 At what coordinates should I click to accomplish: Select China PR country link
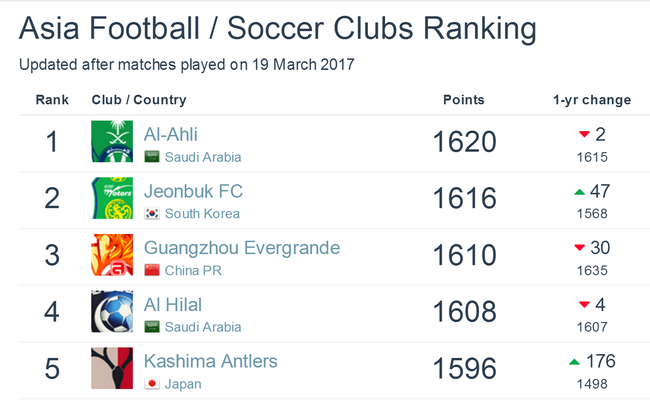coord(193,270)
